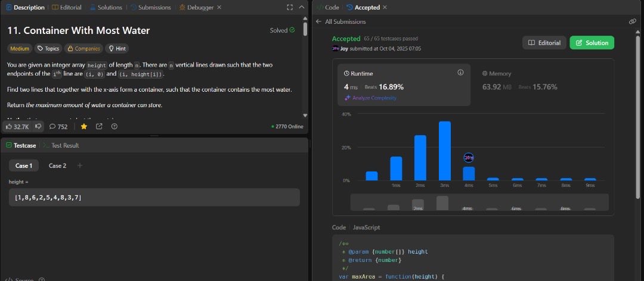
Task: Select Case 2
Action: (57, 166)
